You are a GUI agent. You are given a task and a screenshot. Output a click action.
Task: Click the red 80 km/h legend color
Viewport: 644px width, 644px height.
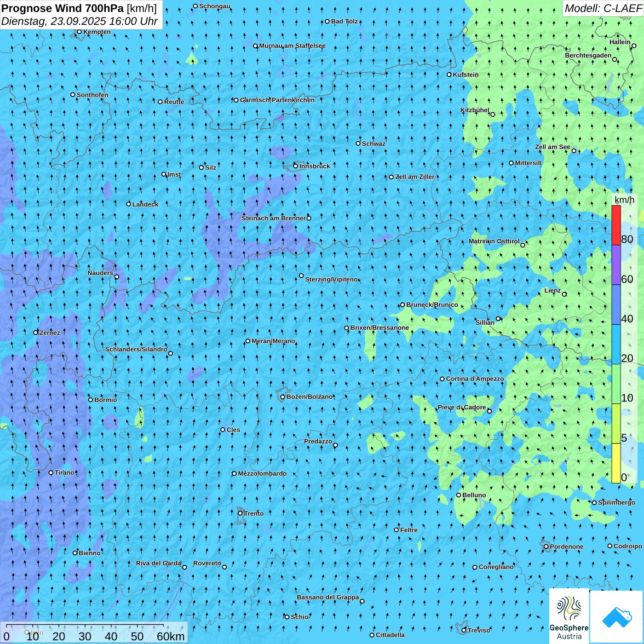616,225
